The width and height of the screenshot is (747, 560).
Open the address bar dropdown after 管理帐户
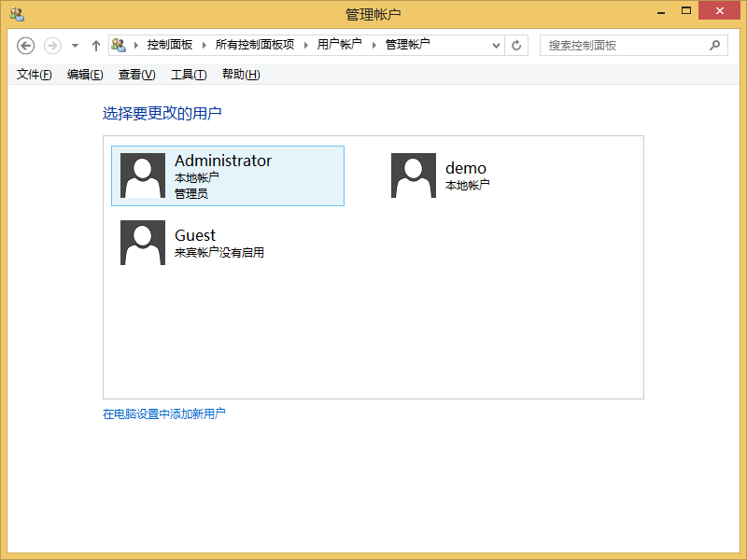coord(498,45)
